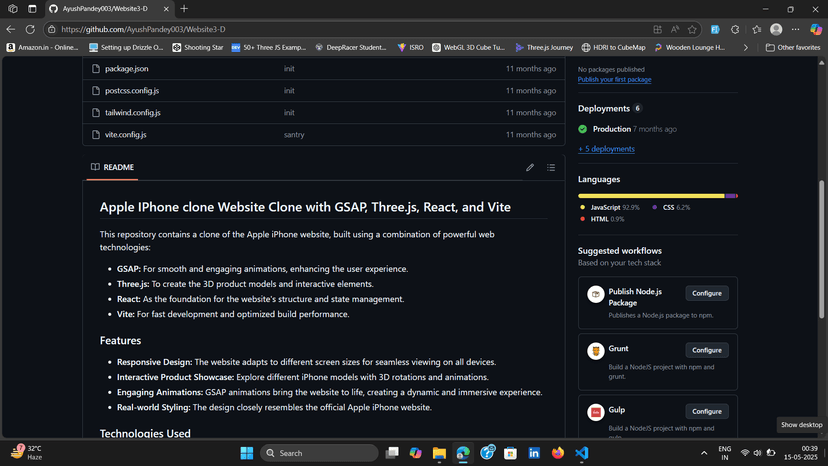Screen dimensions: 828x466
Task: Open the README outline list icon
Action: tap(551, 167)
